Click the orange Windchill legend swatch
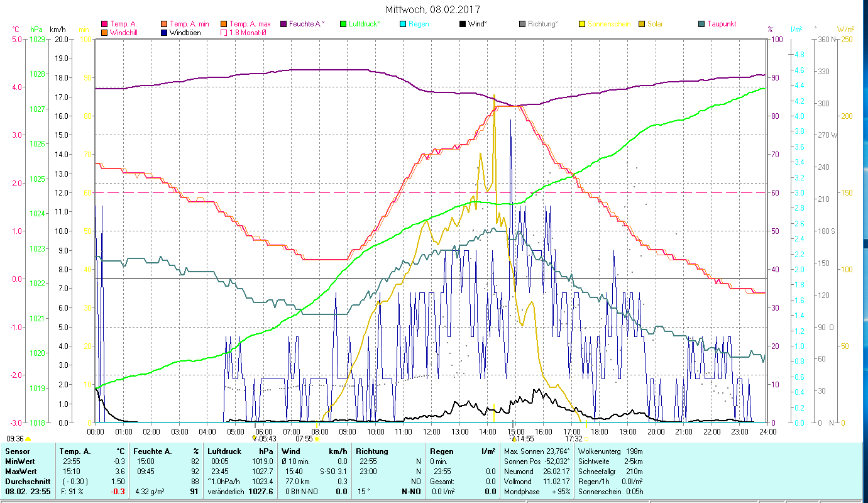The image size is (868, 503). pos(104,32)
